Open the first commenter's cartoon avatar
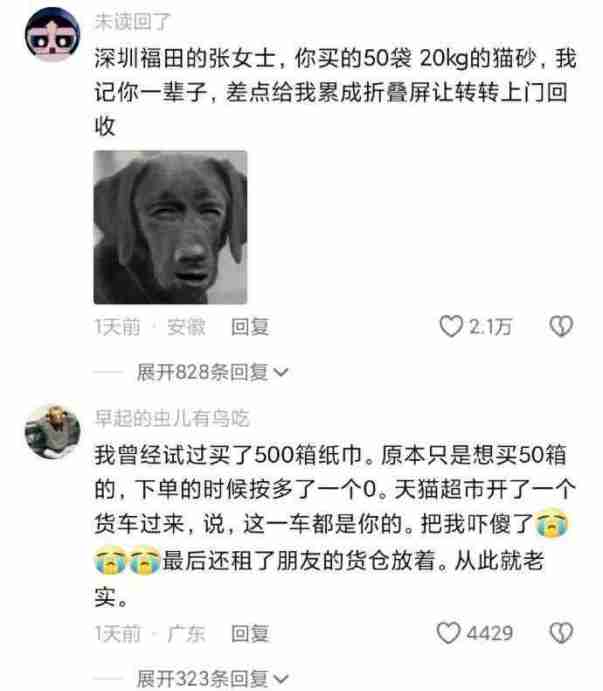603x691 pixels. click(52, 34)
